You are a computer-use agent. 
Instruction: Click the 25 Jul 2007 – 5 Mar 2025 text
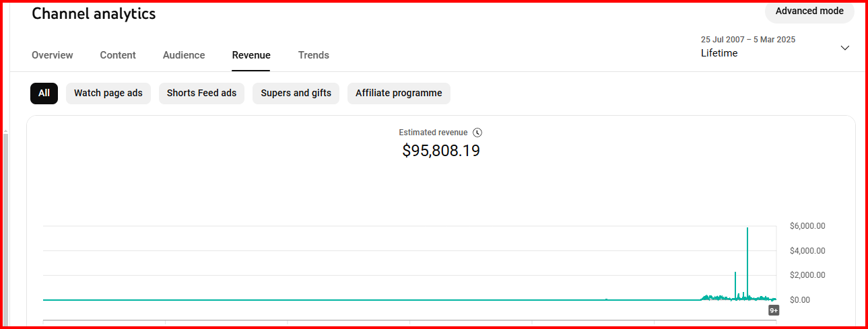(x=748, y=40)
